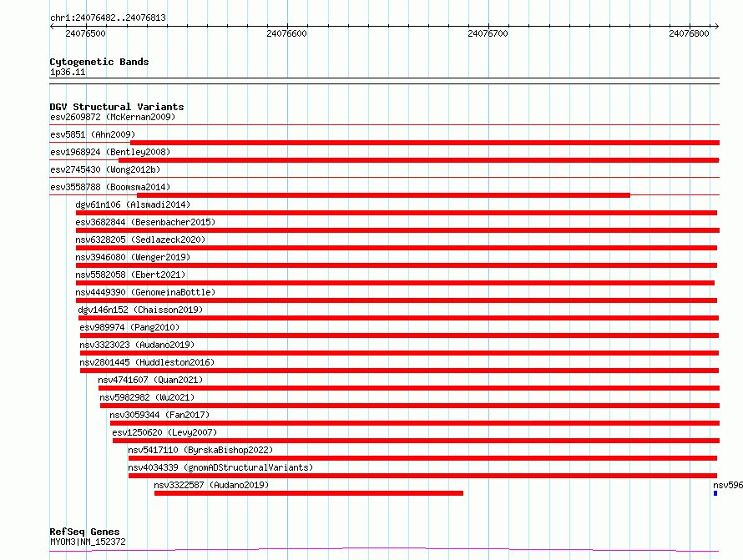The image size is (743, 560).
Task: Click ruler position 24076600
Action: [x=286, y=33]
